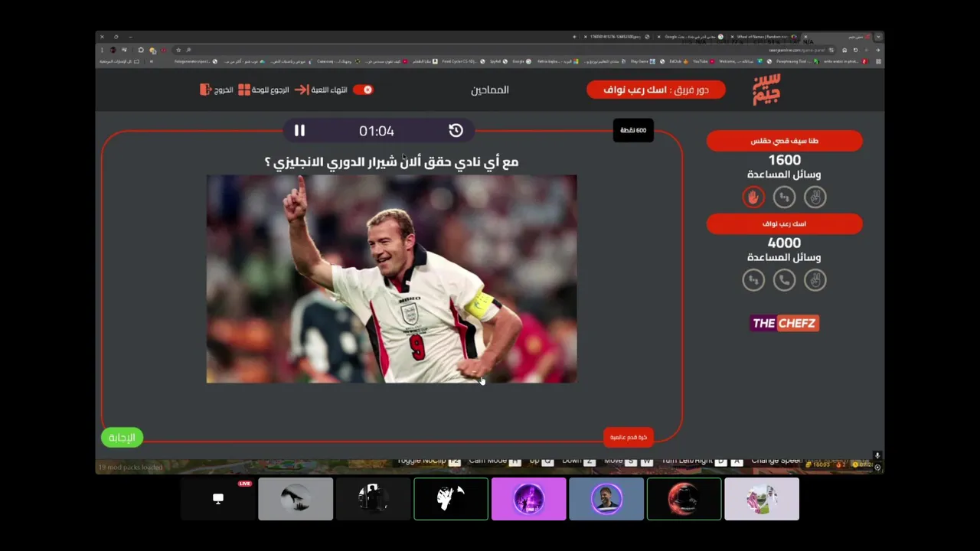Select the LIVE screen-share tile
The image size is (980, 551).
click(218, 499)
